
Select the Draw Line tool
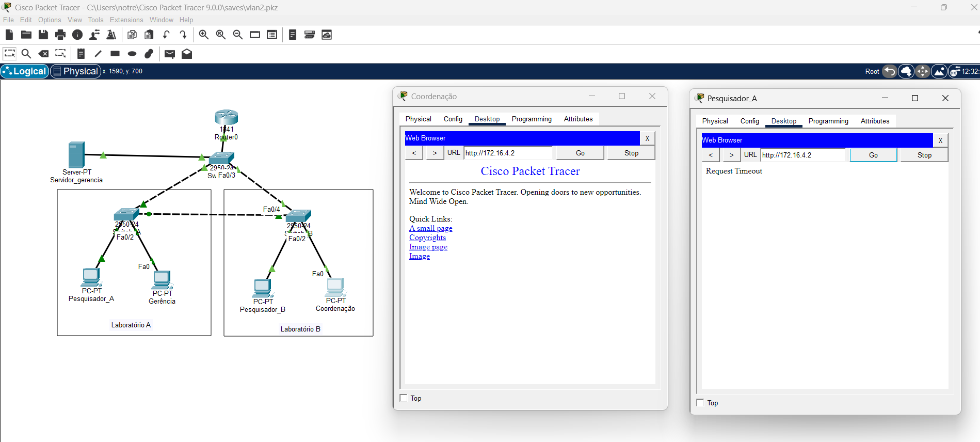(x=98, y=54)
